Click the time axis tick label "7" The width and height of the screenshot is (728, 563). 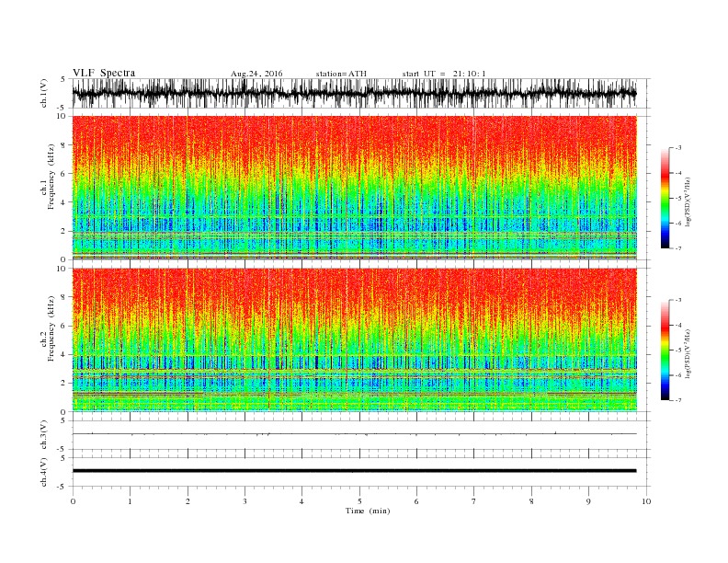(x=474, y=501)
